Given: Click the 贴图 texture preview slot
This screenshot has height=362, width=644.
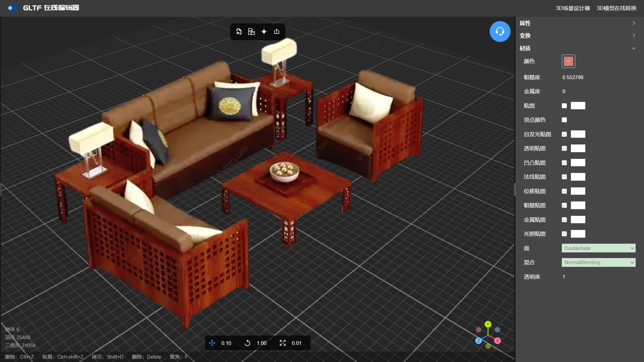Looking at the screenshot, I should 578,106.
